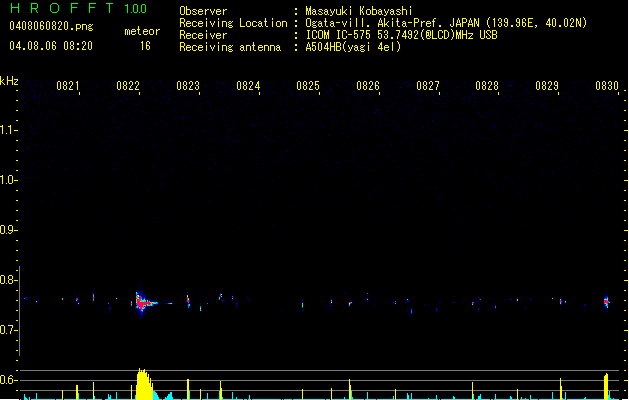Click the large meteor echo at 0822

click(x=143, y=303)
